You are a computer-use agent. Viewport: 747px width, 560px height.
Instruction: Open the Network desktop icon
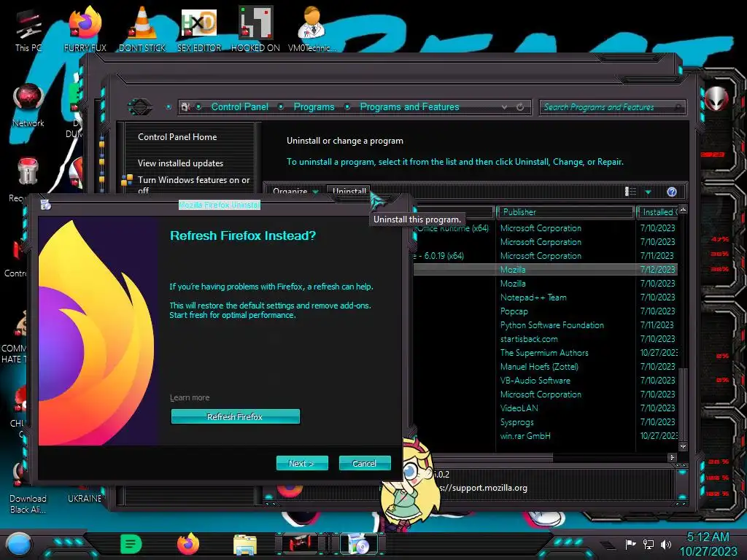pyautogui.click(x=28, y=106)
